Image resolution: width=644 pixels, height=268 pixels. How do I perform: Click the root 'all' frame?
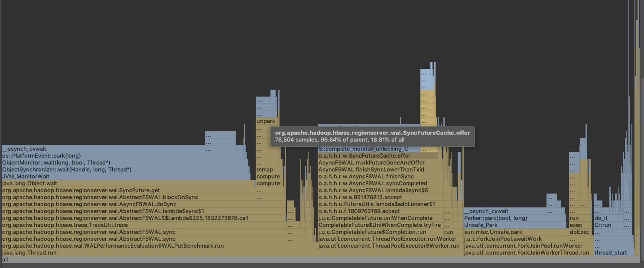click(x=321, y=259)
